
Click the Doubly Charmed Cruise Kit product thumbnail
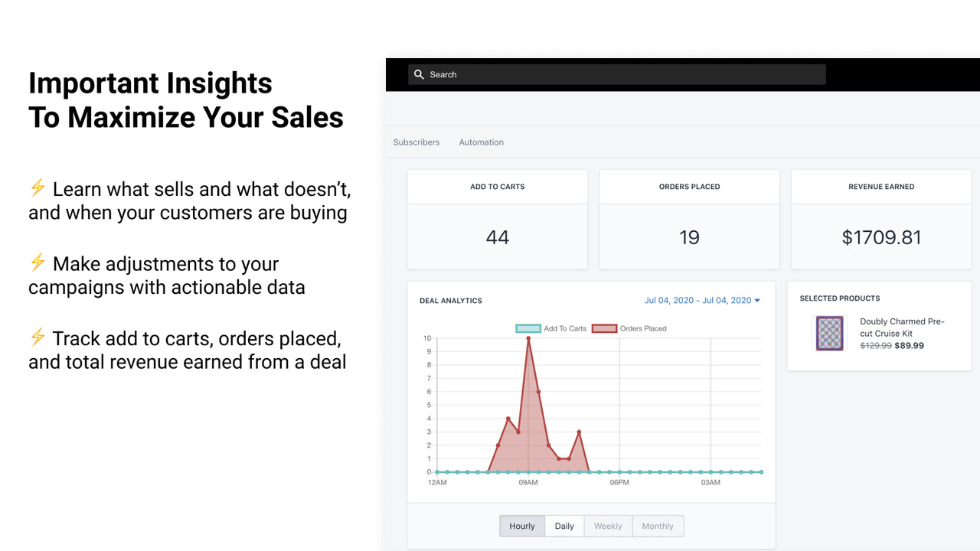coord(829,334)
